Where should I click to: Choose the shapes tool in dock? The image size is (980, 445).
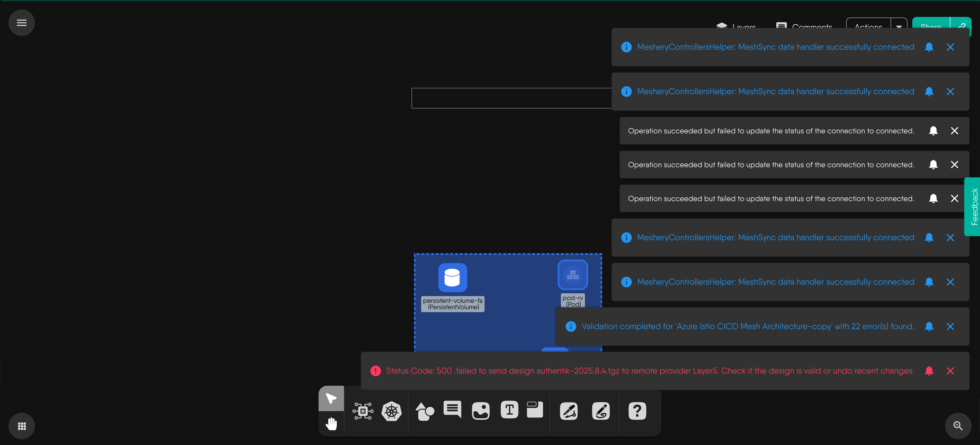pos(425,411)
